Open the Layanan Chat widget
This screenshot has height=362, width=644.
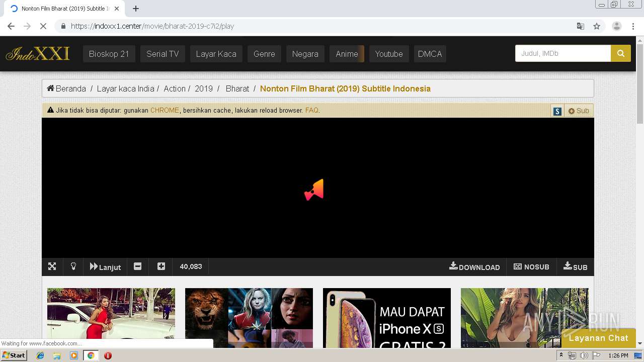[598, 338]
